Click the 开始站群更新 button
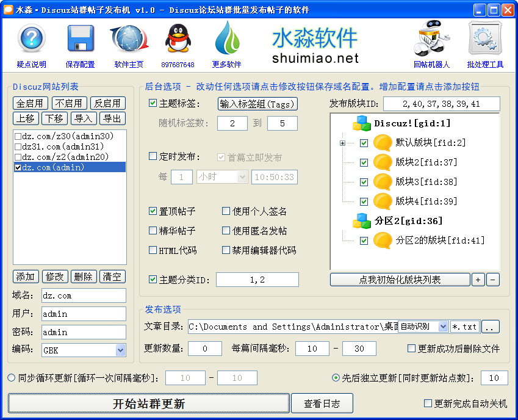 [x=149, y=403]
